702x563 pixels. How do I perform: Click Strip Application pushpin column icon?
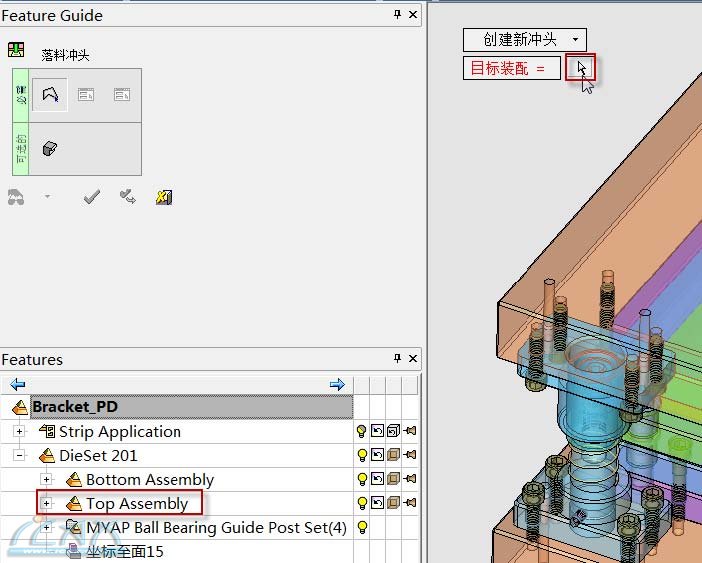pyautogui.click(x=410, y=431)
